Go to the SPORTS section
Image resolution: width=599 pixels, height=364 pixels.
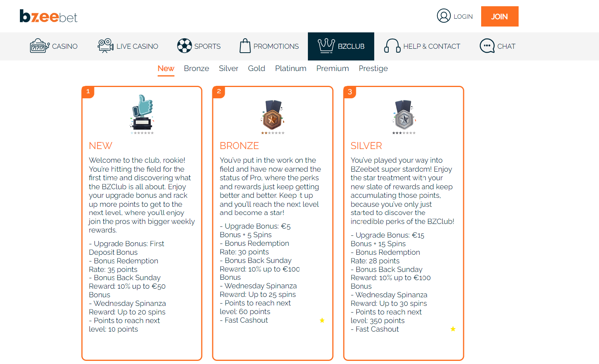(x=207, y=46)
